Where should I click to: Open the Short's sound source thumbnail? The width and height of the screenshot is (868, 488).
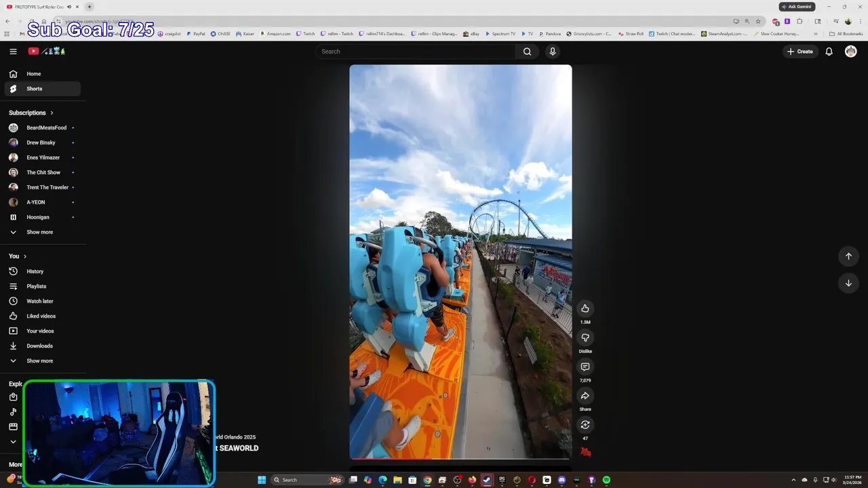(585, 452)
